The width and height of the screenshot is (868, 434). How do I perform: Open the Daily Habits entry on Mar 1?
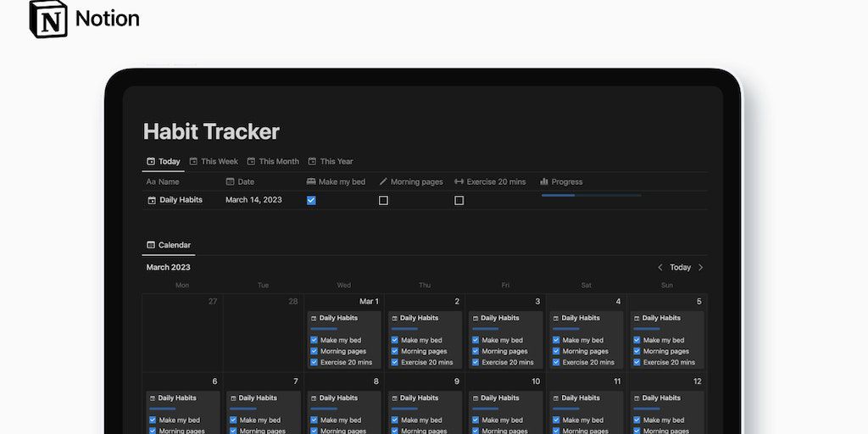click(x=338, y=318)
